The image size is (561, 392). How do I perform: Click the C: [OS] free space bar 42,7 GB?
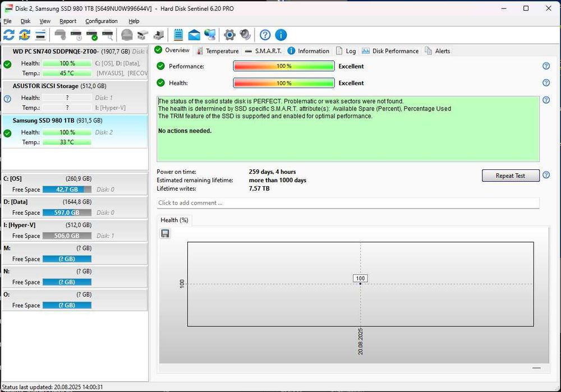coord(67,190)
